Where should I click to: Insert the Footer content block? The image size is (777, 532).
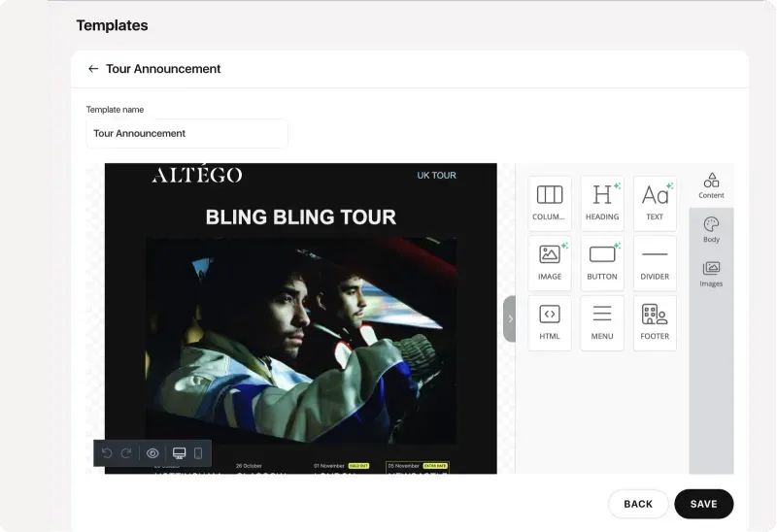655,322
